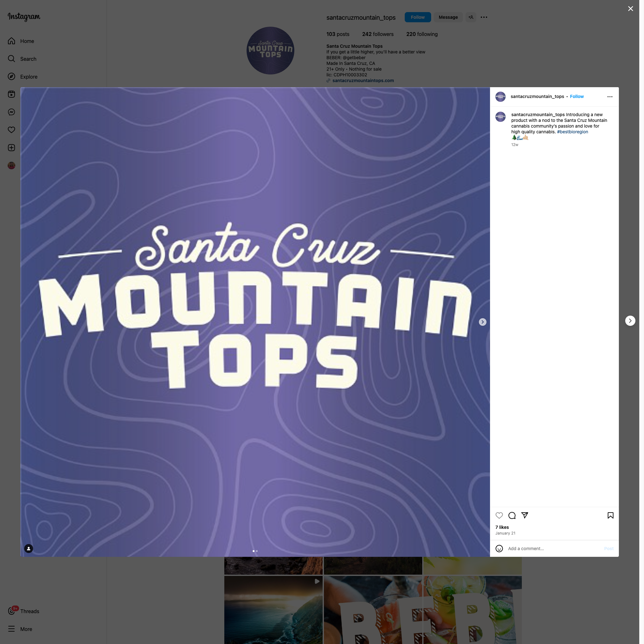Open the comment bubble icon under the post
The height and width of the screenshot is (644, 644).
(x=512, y=515)
